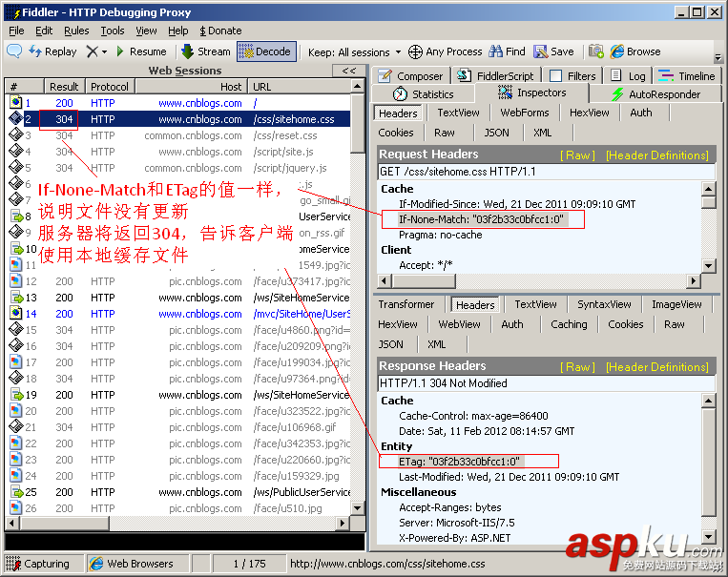This screenshot has width=728, height=577.
Task: Select session 26 u510.jpg image icon
Action: click(x=16, y=507)
